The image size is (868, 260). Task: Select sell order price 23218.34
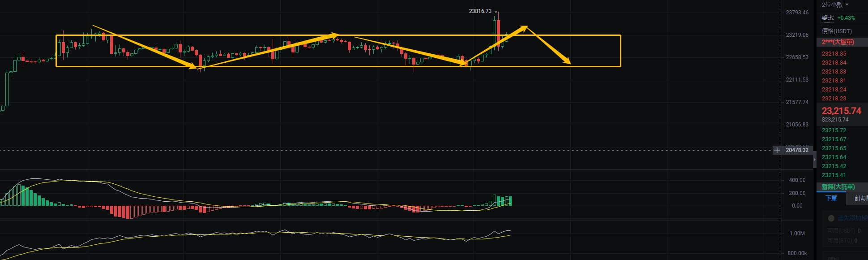(x=834, y=63)
